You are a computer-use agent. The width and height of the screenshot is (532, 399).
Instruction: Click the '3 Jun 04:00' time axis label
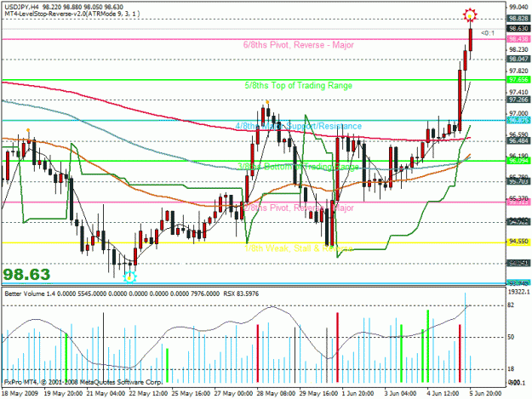click(401, 394)
